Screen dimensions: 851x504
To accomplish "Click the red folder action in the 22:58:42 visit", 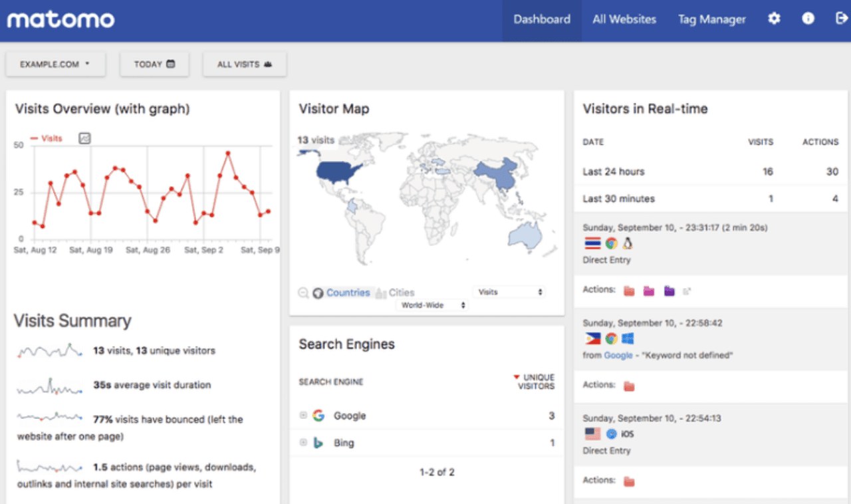I will coord(629,386).
